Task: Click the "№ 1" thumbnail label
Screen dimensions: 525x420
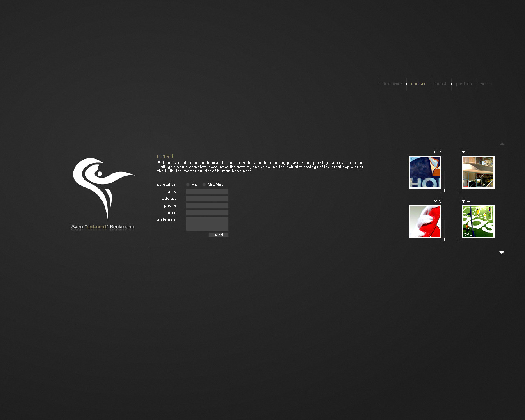Action: 438,152
